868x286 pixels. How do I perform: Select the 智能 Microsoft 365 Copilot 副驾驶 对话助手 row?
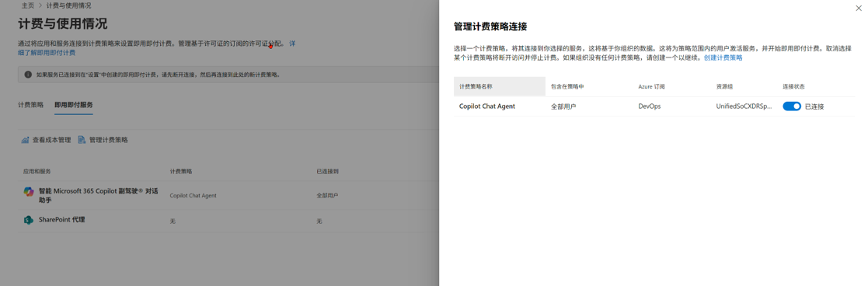pos(228,195)
